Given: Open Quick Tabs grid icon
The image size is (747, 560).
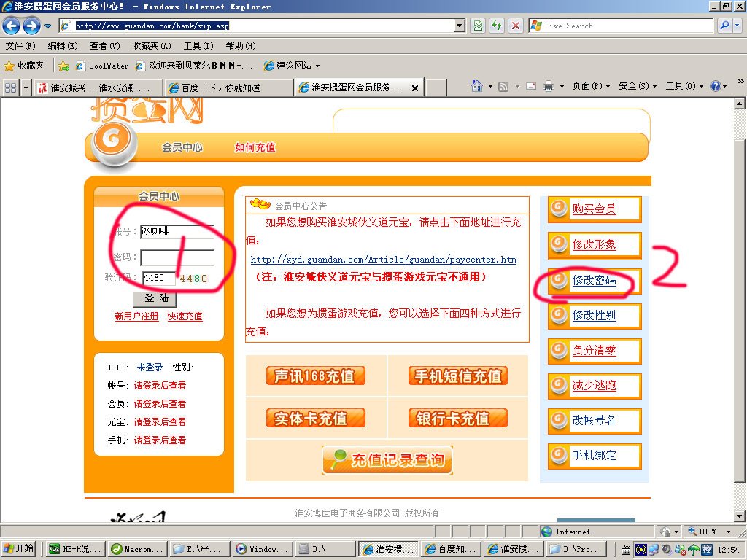Looking at the screenshot, I should tap(10, 87).
